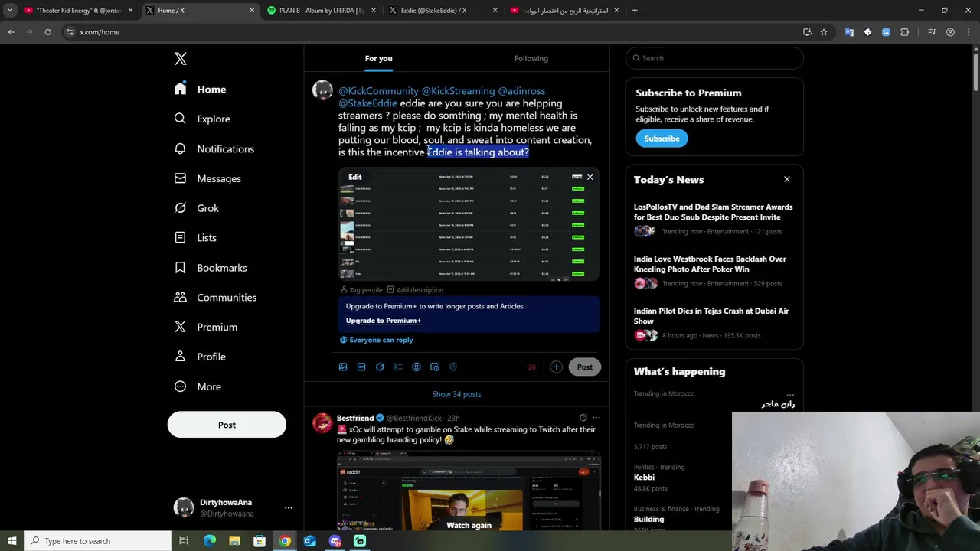Viewport: 980px width, 551px height.
Task: Open Communities in the sidebar
Action: click(x=215, y=297)
